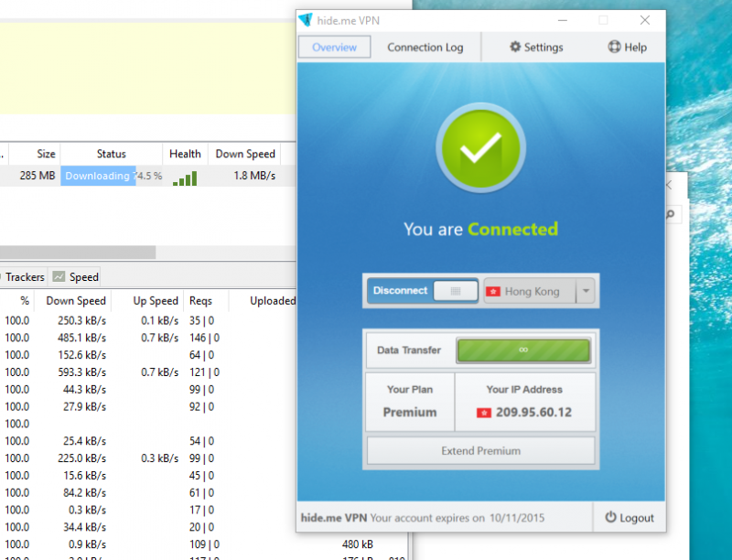Screen dimensions: 732x560
Task: Toggle the Disconnect switch
Action: pos(423,291)
